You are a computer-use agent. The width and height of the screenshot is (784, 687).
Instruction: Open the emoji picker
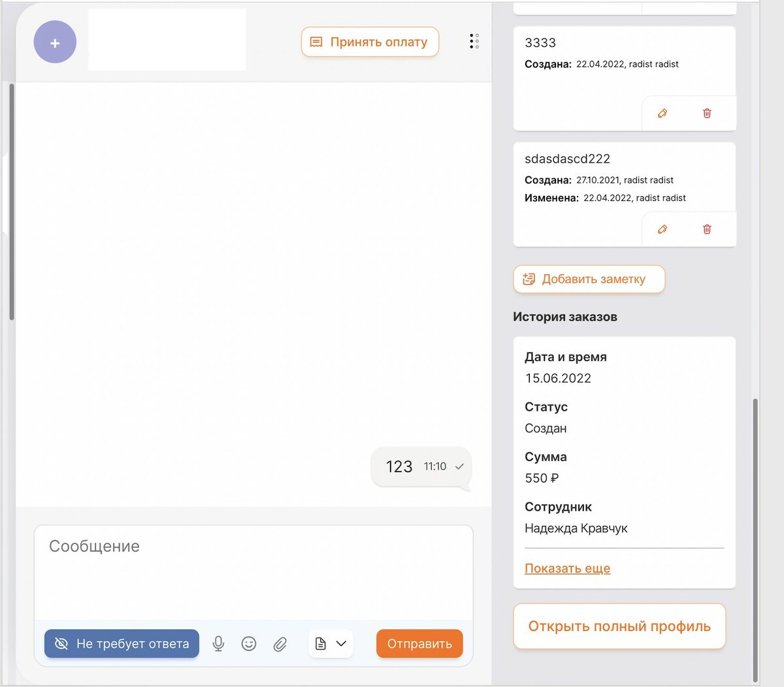tap(249, 644)
